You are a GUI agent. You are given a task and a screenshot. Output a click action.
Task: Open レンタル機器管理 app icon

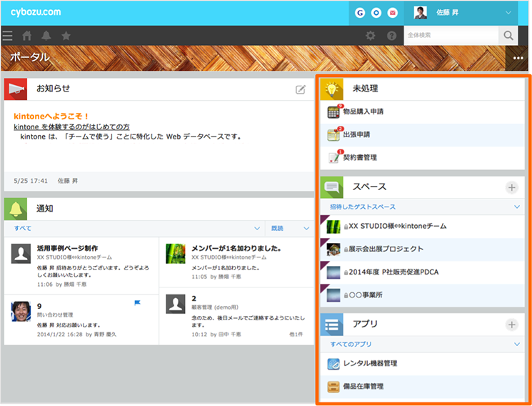(333, 364)
